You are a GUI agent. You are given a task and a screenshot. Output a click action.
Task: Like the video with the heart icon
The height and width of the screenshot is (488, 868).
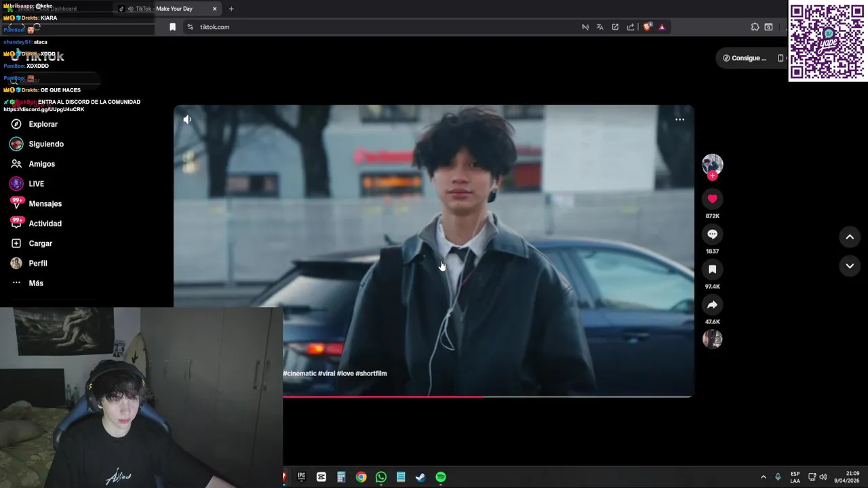pyautogui.click(x=712, y=199)
